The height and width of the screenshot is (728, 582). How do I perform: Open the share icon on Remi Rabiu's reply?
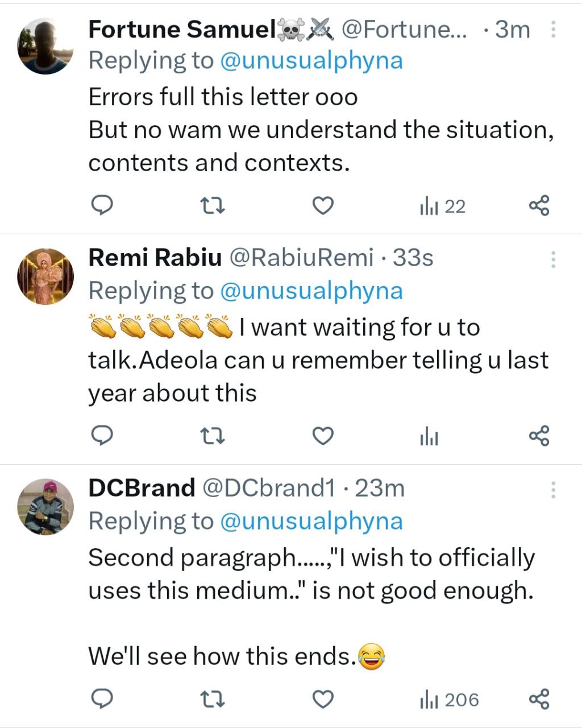[x=538, y=436]
